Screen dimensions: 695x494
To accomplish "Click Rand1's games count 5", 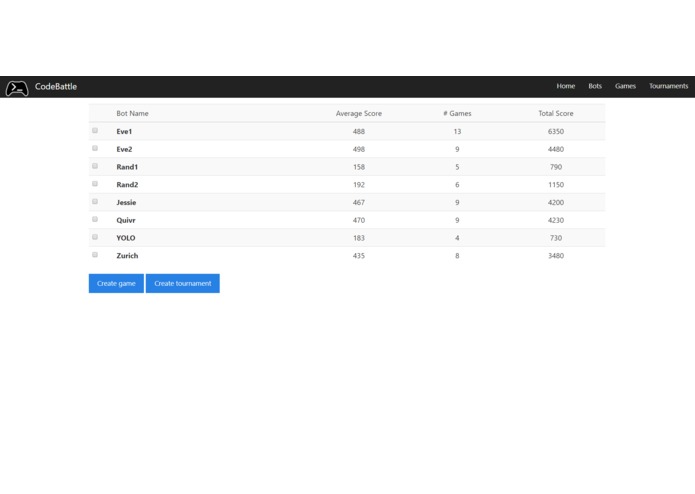I will click(x=457, y=167).
